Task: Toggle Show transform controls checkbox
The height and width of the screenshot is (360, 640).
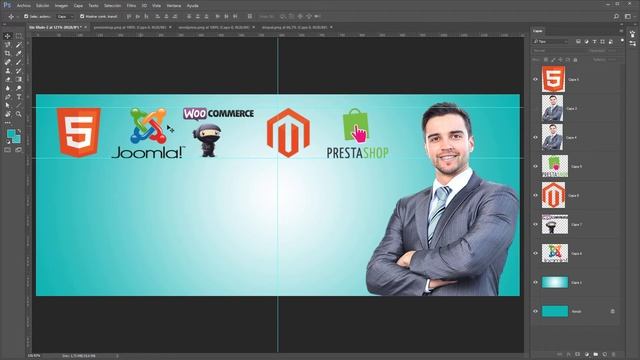Action: [82, 16]
